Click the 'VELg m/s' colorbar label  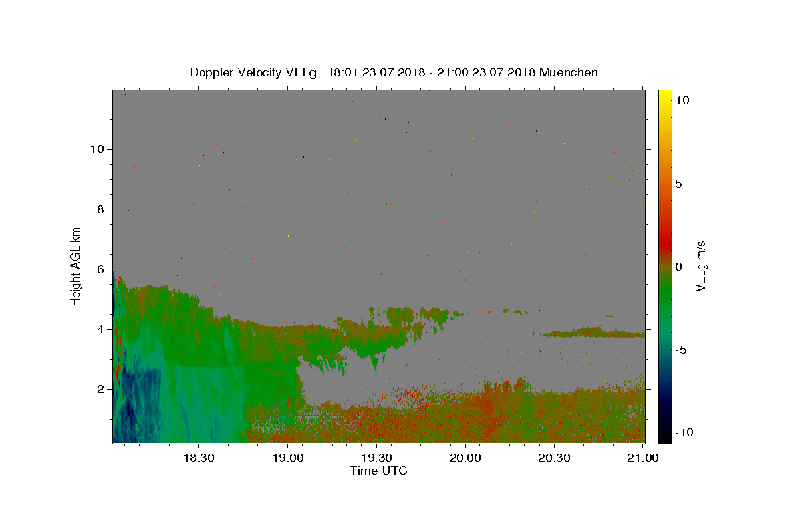(700, 267)
